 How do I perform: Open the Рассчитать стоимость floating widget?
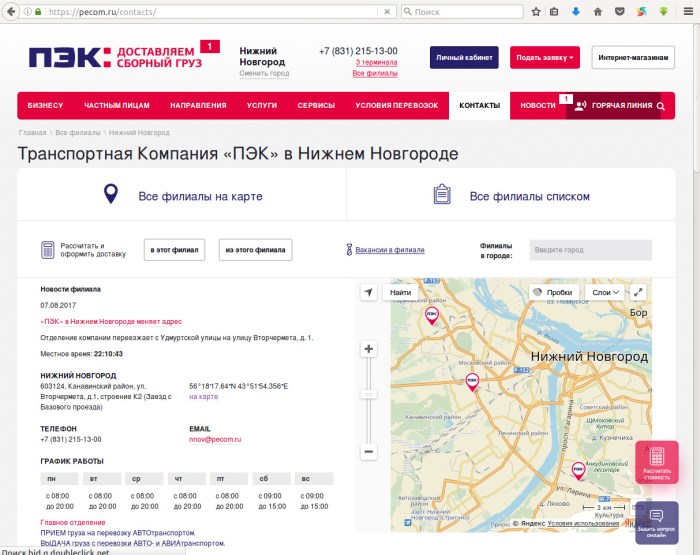click(657, 463)
